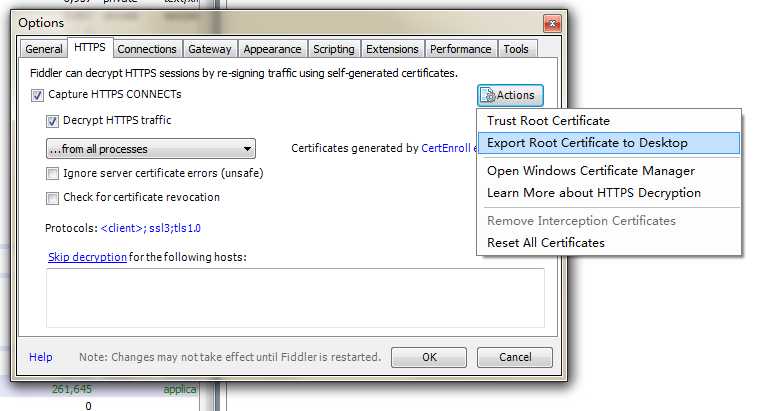The image size is (777, 411).
Task: Confirm with the OK button
Action: coord(429,357)
